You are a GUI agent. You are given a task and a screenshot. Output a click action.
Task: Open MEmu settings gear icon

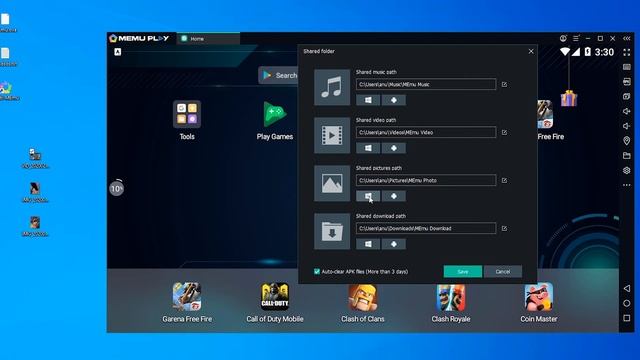[x=627, y=170]
